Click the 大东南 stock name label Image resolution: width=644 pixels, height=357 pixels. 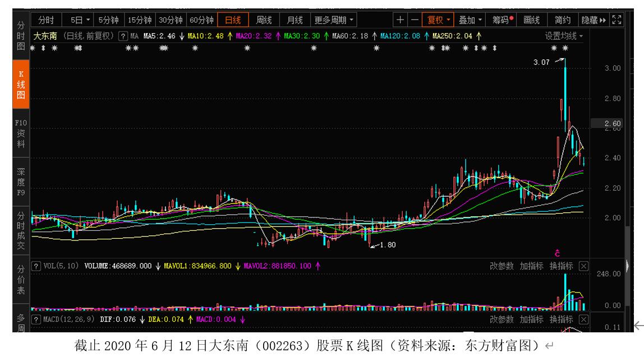pos(45,36)
